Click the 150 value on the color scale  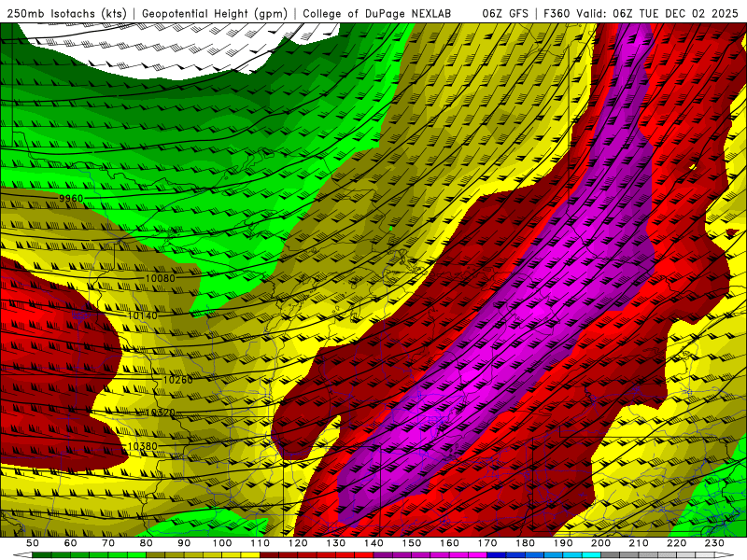[412, 543]
